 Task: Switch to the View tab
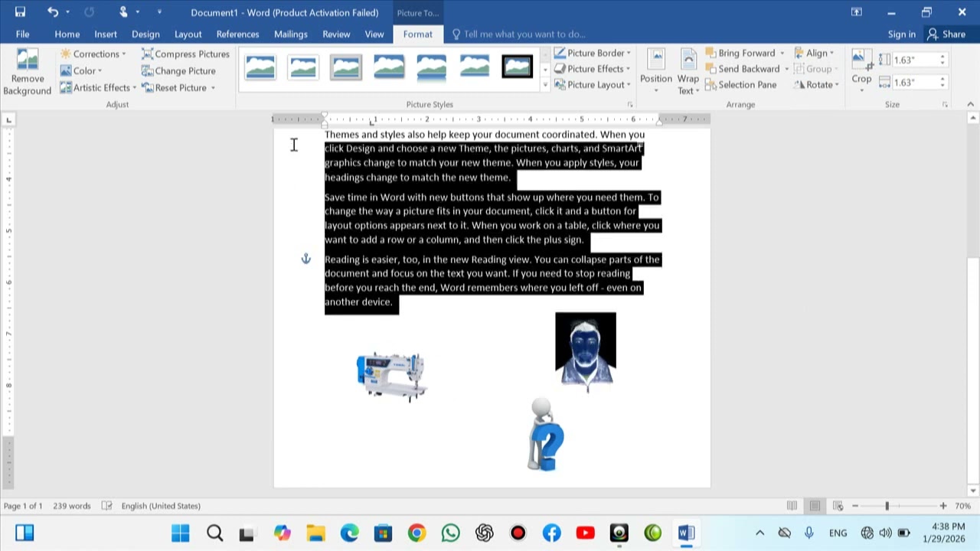pos(374,34)
